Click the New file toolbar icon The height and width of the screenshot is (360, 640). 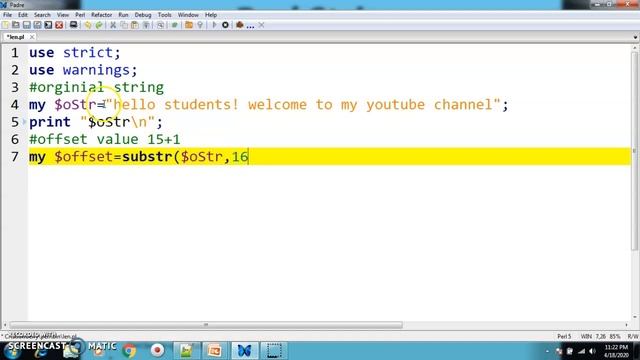pos(5,25)
